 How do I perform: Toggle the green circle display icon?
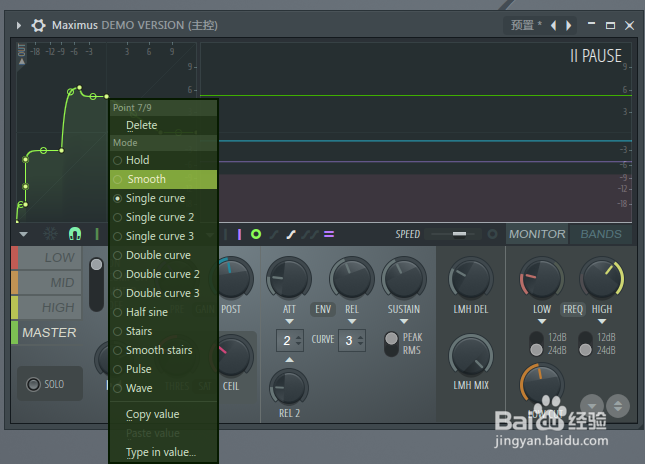tap(256, 234)
